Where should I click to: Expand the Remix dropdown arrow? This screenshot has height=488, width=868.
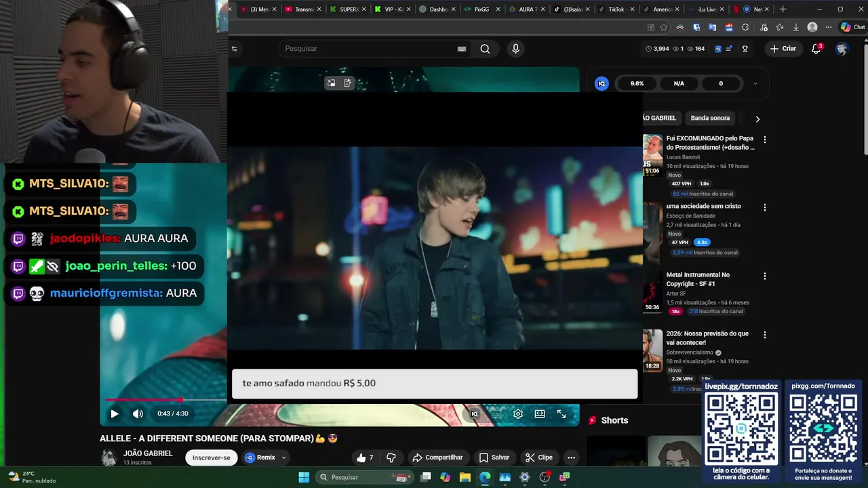pyautogui.click(x=283, y=457)
